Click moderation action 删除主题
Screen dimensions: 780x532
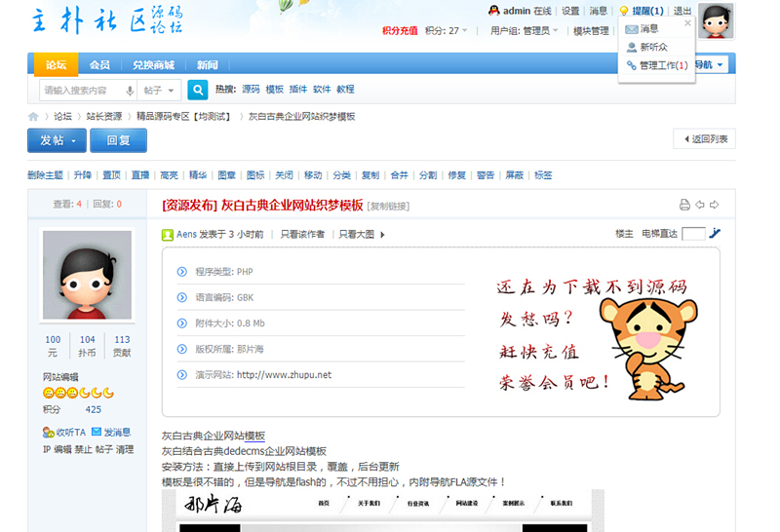[x=45, y=175]
